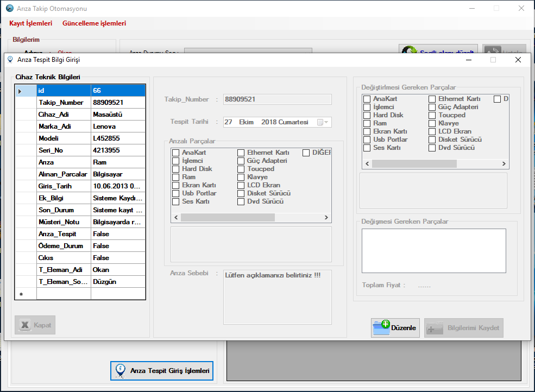Viewport: 535px width, 392px height.
Task: Click the Arıza Sebebi text area
Action: click(278, 297)
